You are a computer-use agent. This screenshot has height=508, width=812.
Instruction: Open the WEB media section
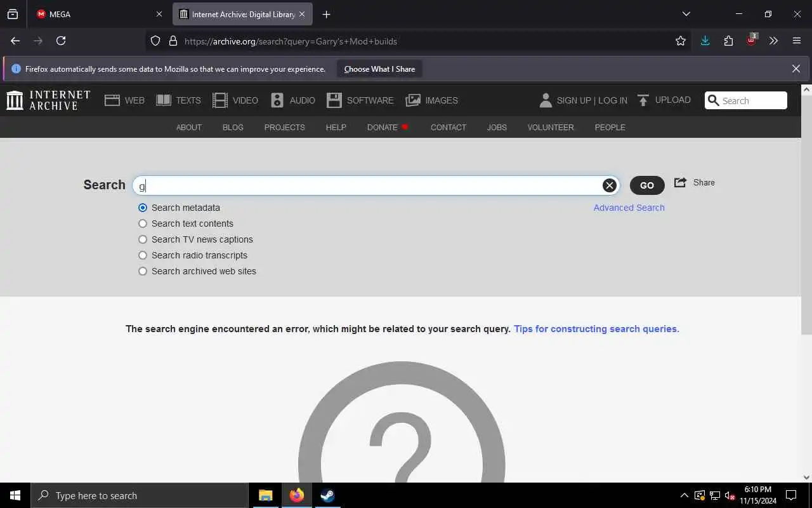tap(125, 100)
